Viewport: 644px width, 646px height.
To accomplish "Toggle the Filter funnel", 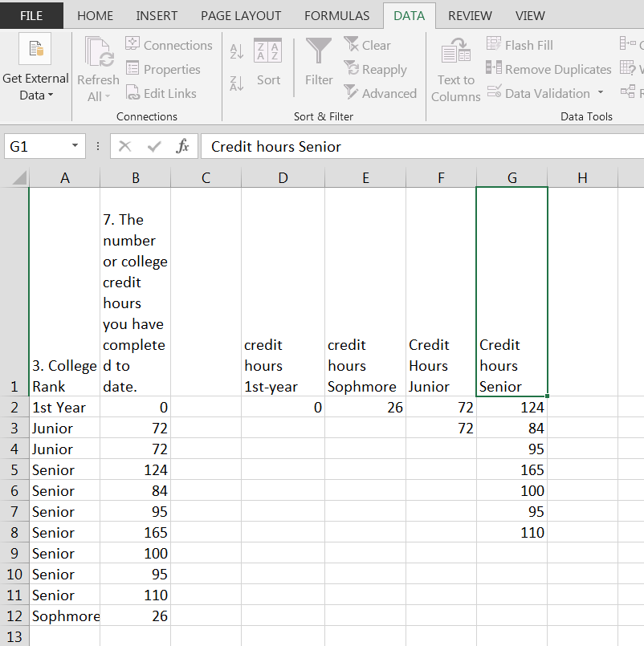I will [319, 62].
